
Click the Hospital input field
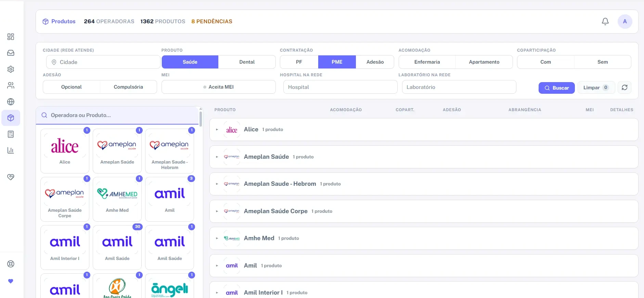pos(340,87)
